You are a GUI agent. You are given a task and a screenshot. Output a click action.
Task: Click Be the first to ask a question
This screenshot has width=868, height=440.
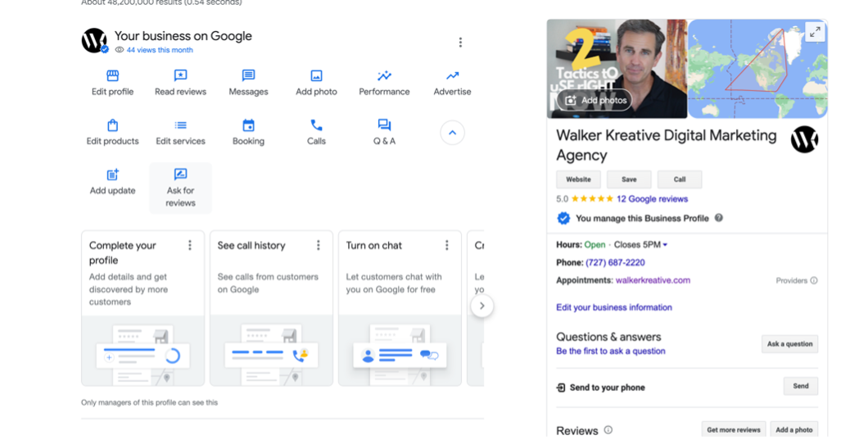click(611, 352)
